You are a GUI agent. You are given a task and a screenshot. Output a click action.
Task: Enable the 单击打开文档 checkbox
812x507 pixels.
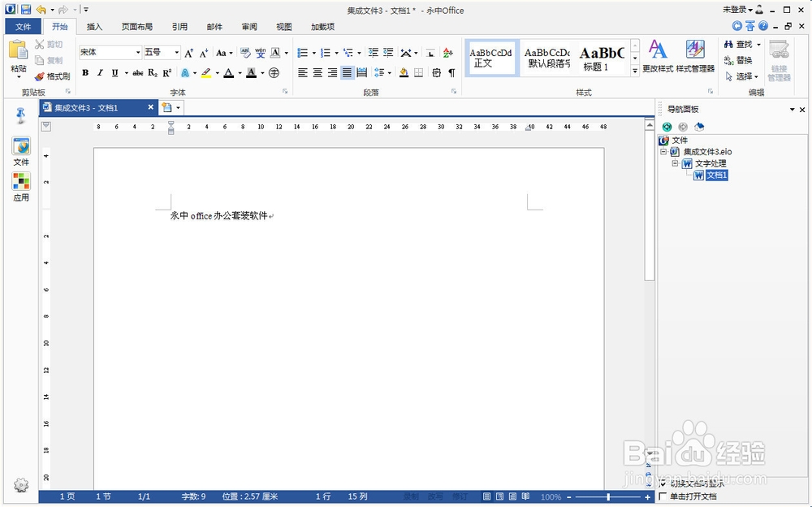pyautogui.click(x=663, y=496)
